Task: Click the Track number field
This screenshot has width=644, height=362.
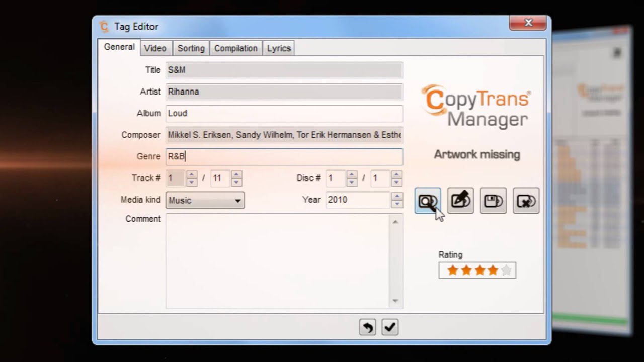Action: pyautogui.click(x=176, y=178)
